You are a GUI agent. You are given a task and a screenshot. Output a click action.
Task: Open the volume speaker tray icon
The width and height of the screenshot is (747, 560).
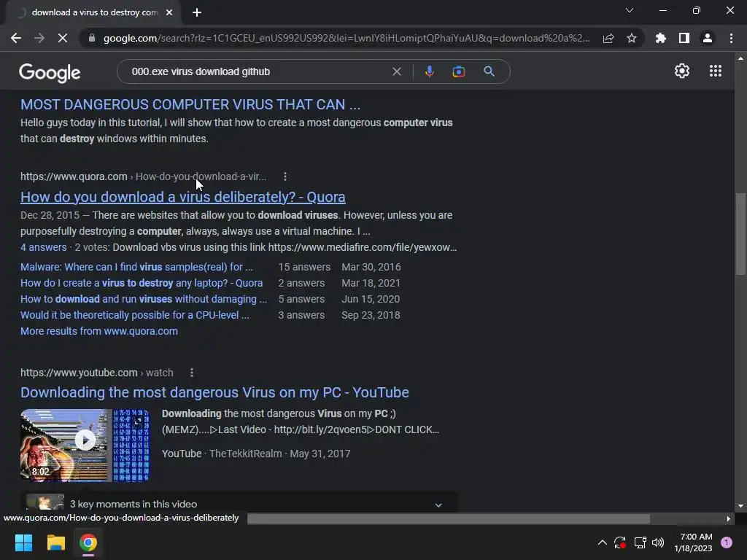658,542
